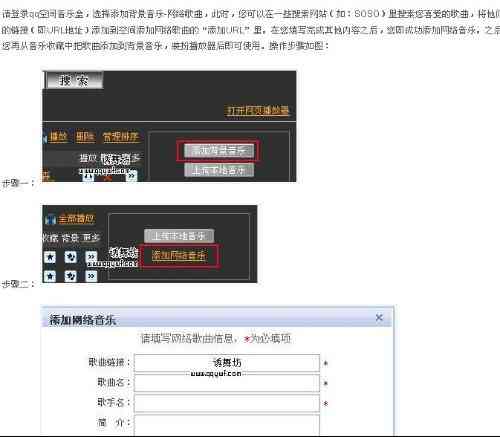The image size is (500, 437).
Task: Click the 歌手名 singer name input field
Action: point(227,403)
